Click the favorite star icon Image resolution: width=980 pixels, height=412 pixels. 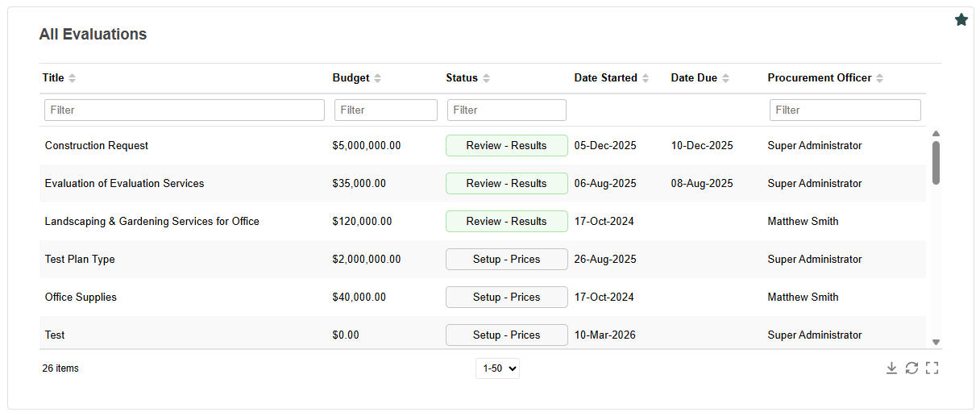coord(961,19)
